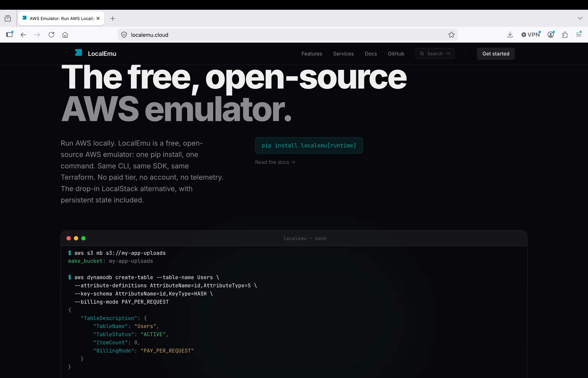Open the Features nav link
This screenshot has width=588, height=378.
[x=312, y=54]
